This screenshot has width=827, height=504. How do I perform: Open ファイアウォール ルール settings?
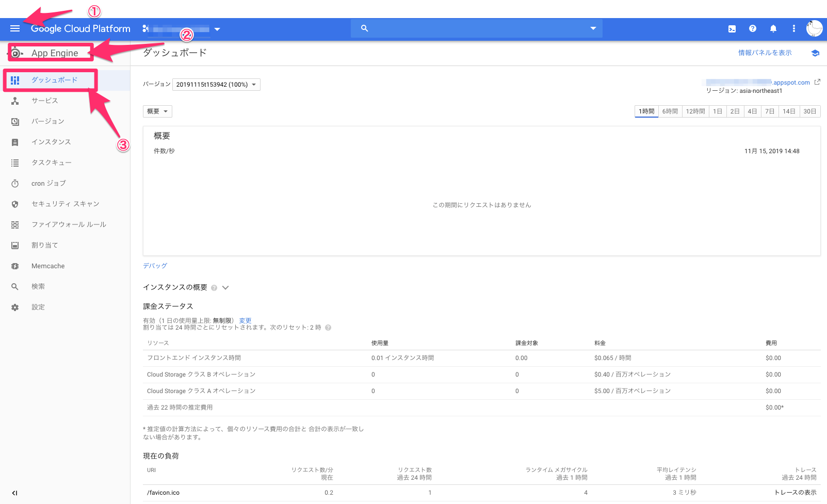pos(69,224)
